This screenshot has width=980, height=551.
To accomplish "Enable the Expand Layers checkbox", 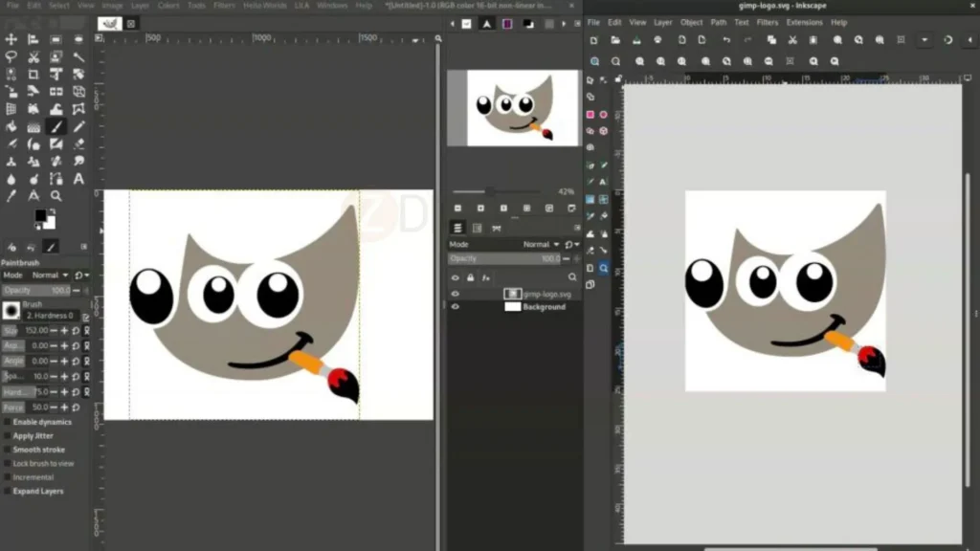I will point(7,491).
